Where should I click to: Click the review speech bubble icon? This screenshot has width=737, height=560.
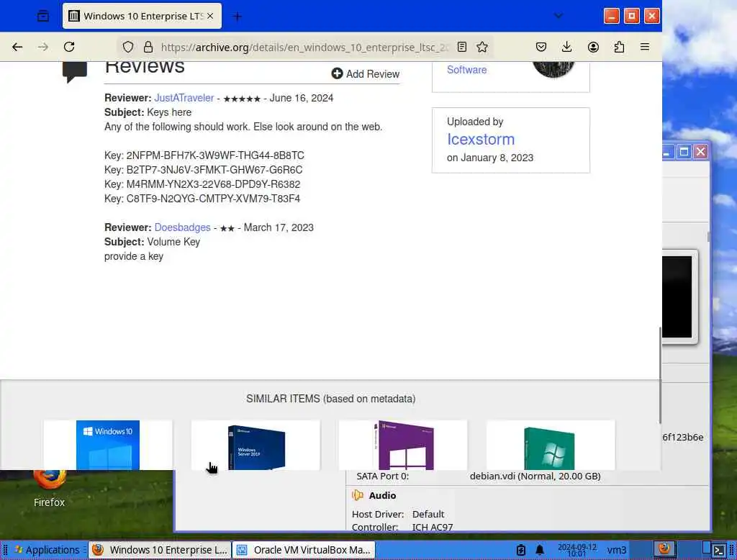pyautogui.click(x=75, y=72)
